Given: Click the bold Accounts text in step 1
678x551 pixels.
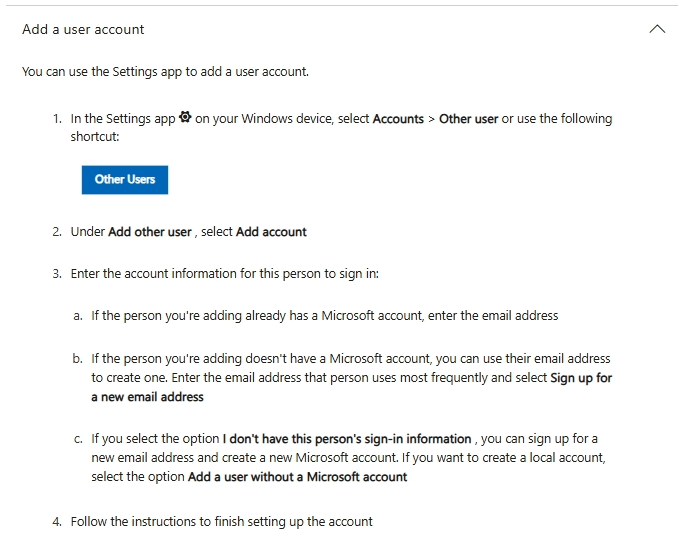Looking at the screenshot, I should [x=398, y=119].
